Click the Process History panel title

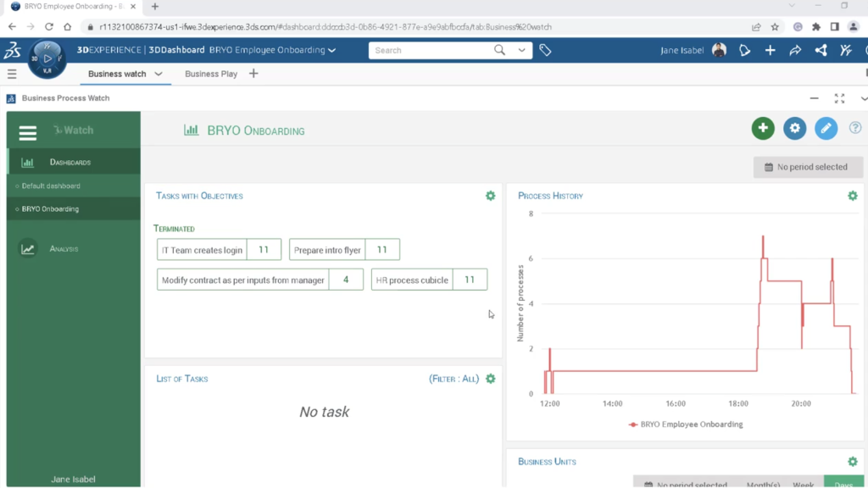coord(550,196)
